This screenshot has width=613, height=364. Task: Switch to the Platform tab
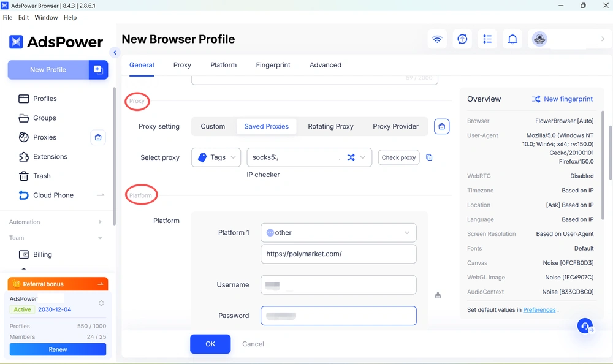click(223, 65)
